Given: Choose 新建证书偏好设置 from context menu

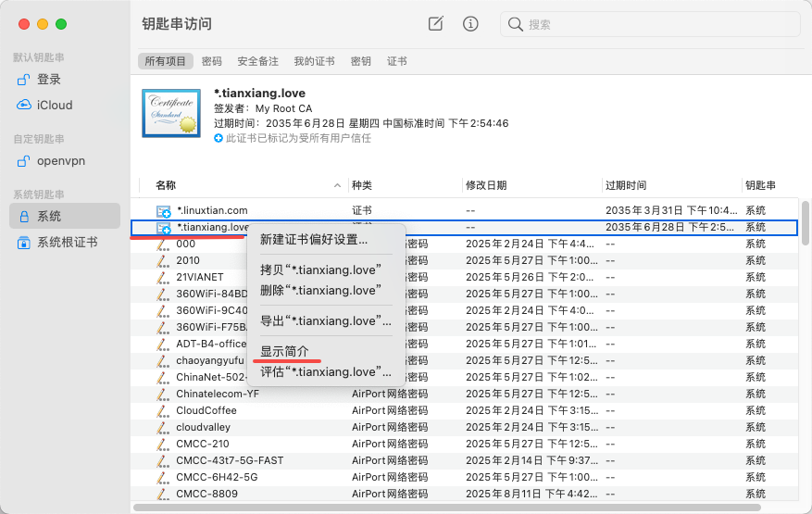Looking at the screenshot, I should [314, 240].
